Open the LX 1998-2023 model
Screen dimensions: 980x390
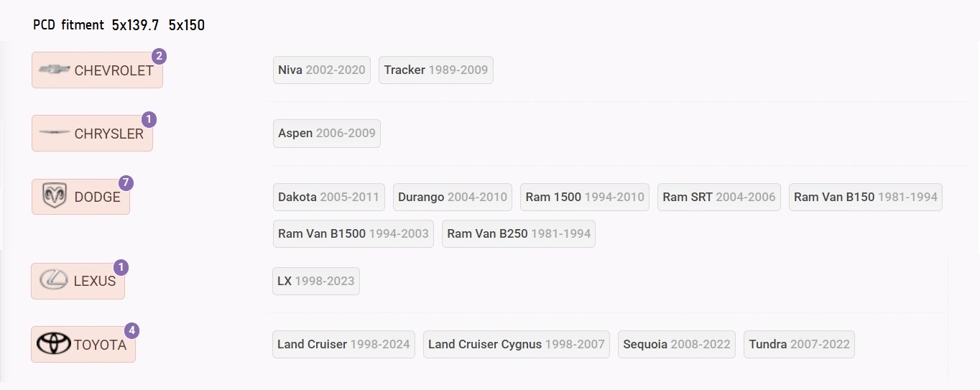click(316, 281)
